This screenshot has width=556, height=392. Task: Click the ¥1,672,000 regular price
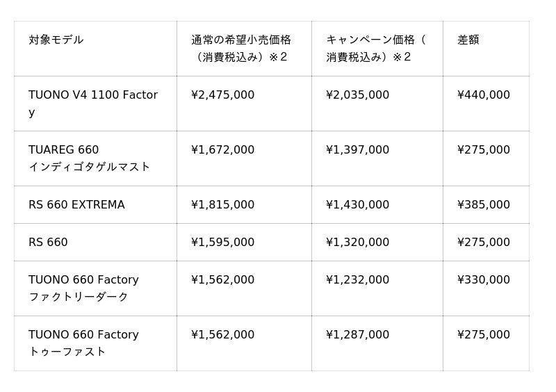tap(222, 150)
